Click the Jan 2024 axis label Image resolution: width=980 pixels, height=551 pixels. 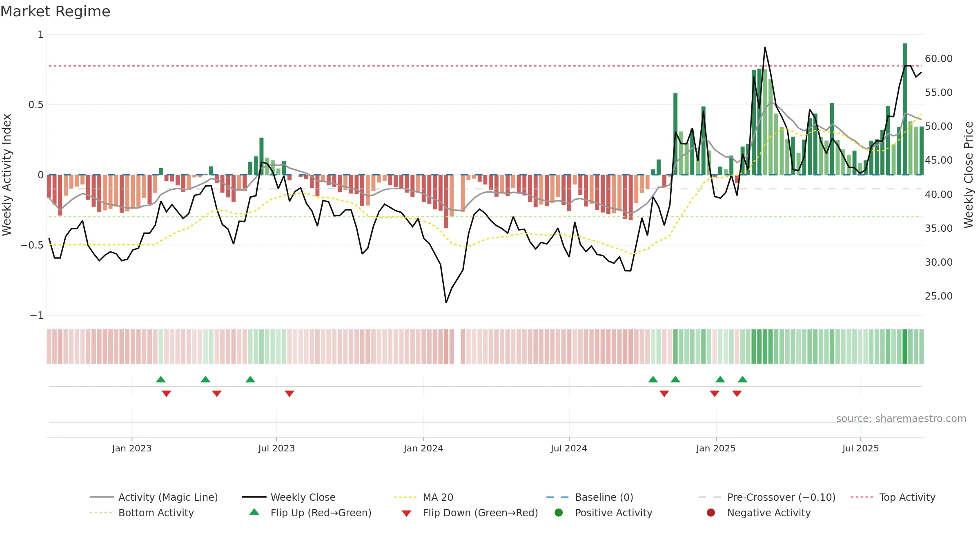click(423, 449)
